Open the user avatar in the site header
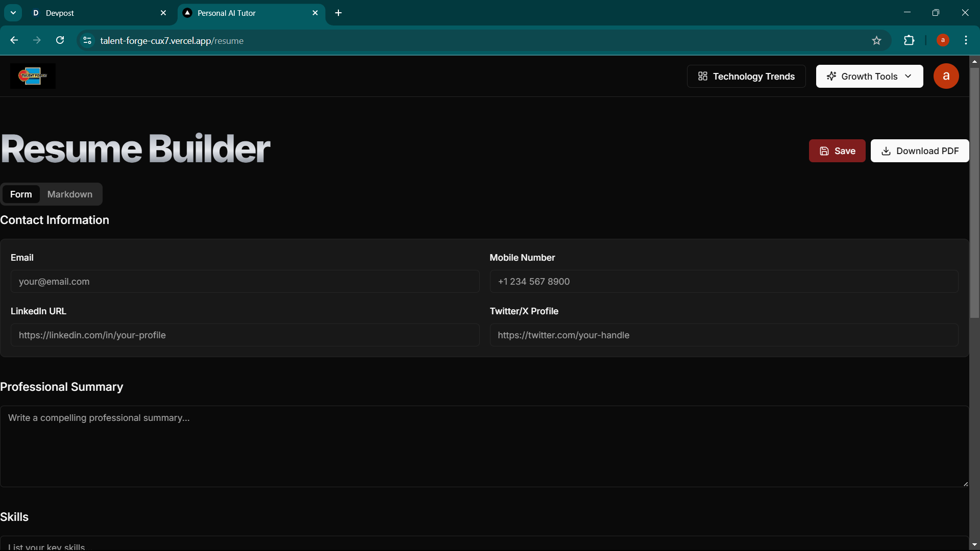This screenshot has height=551, width=980. pyautogui.click(x=946, y=76)
